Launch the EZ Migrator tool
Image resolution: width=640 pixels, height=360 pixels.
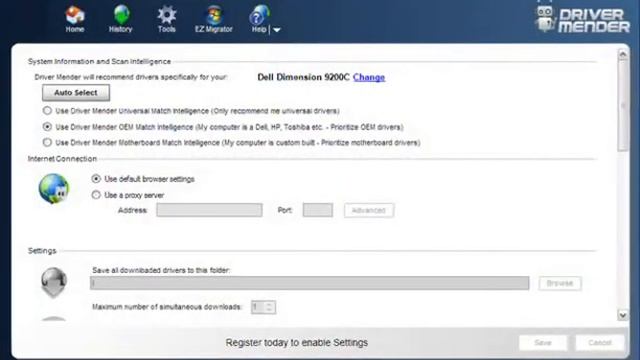(213, 19)
